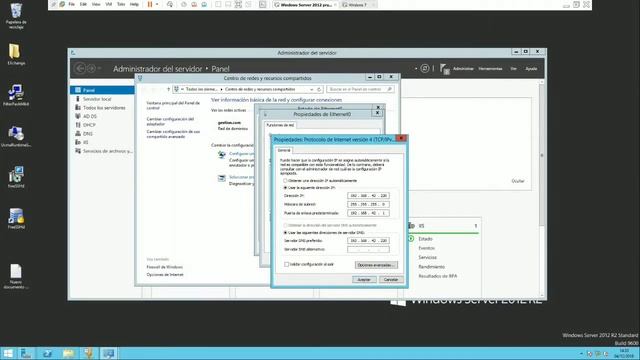Open PowerShell from the taskbar
Screen dimensions: 640x360
47,353
